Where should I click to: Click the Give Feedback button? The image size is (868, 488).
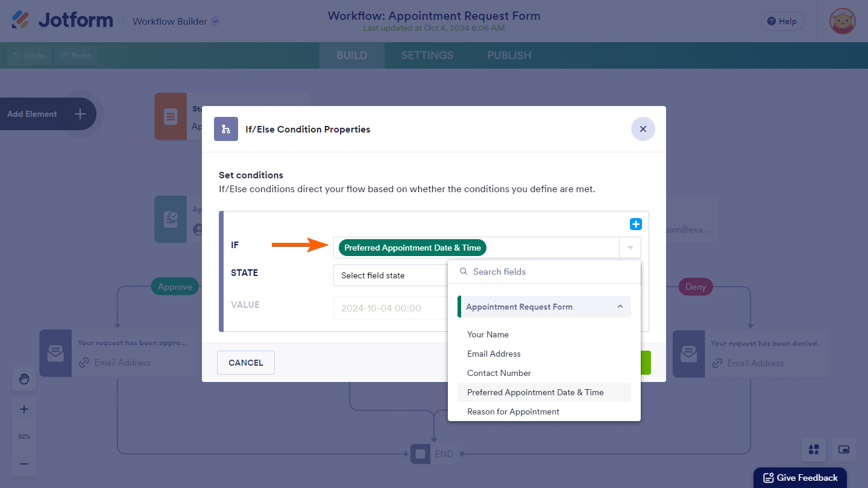[x=800, y=478]
